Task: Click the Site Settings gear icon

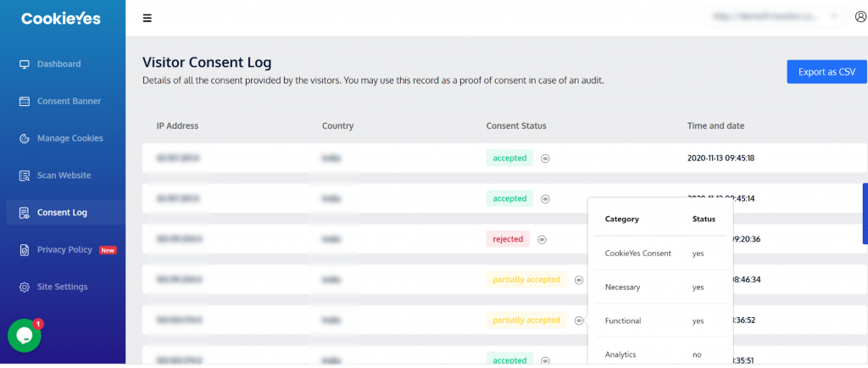Action: (x=24, y=287)
